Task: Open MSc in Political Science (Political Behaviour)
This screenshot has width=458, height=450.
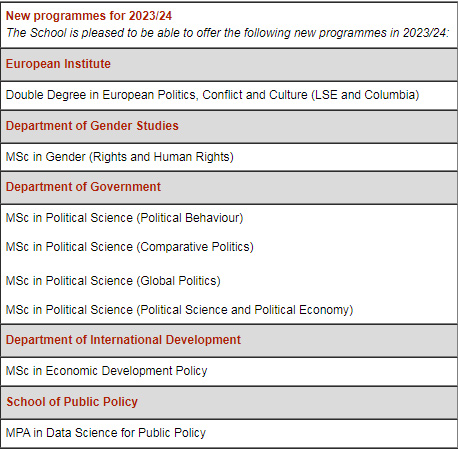Action: coord(124,218)
